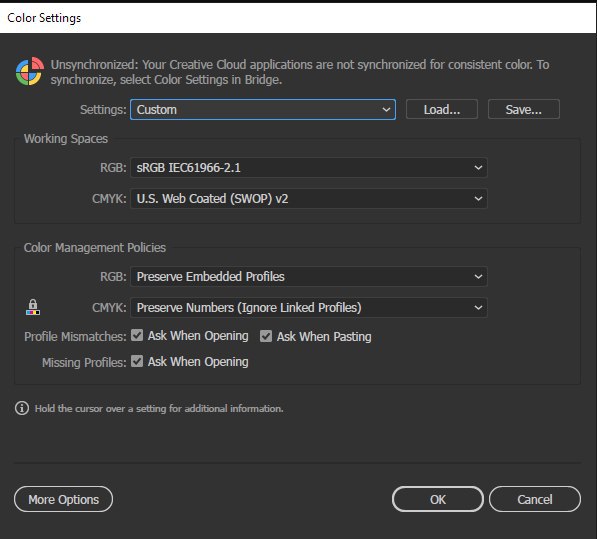Viewport: 597px width, 539px height.
Task: Open the RGB Preserve Embedded Profiles dropdown
Action: 309,276
